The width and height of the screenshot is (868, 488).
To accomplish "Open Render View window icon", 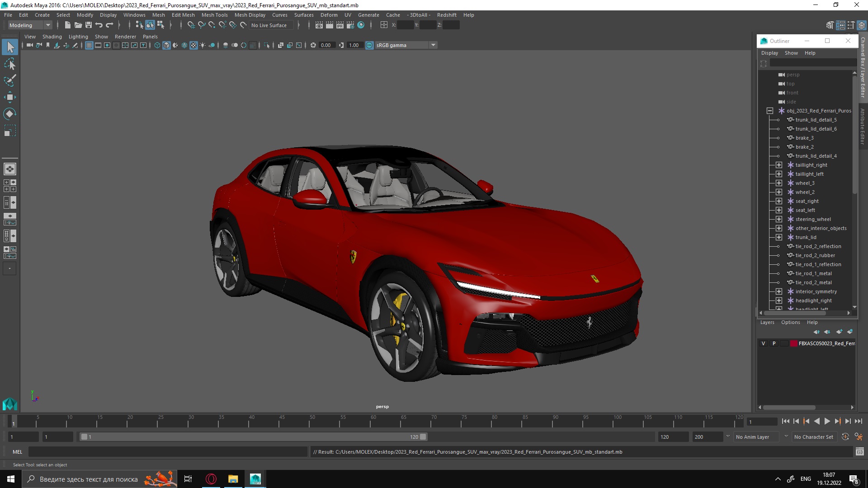I will 319,25.
